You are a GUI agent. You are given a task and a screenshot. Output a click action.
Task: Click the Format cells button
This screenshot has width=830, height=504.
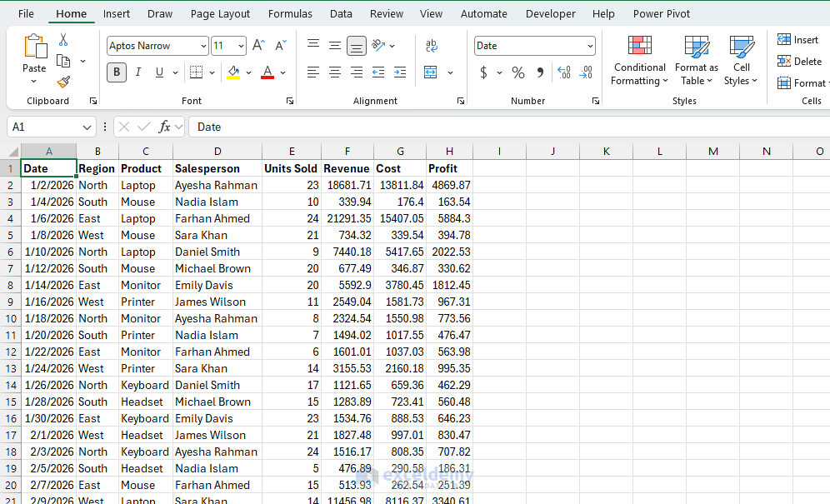pos(802,83)
